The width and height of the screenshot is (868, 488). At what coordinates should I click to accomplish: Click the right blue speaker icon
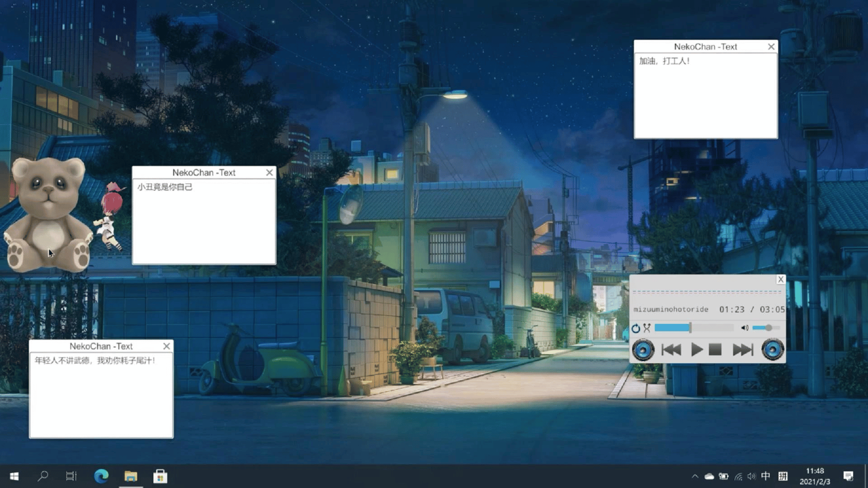click(x=773, y=350)
